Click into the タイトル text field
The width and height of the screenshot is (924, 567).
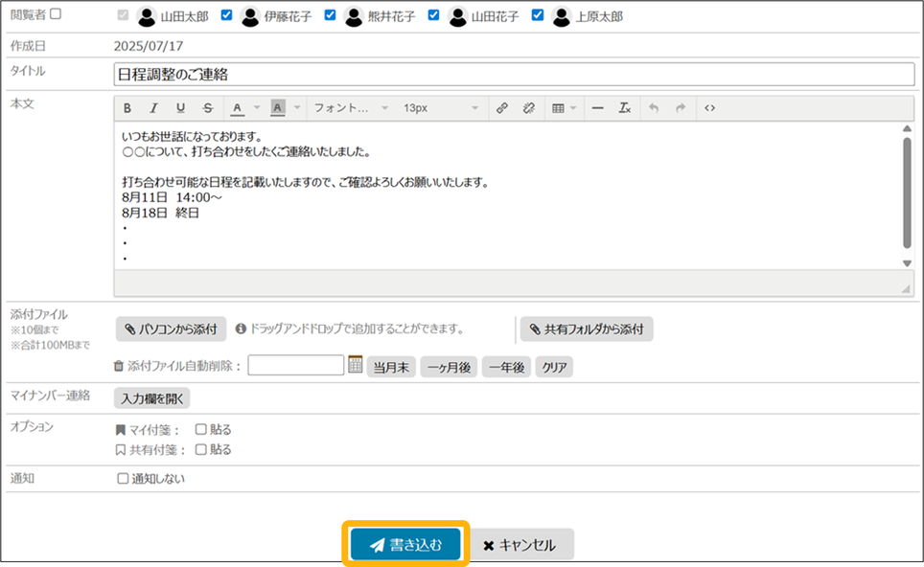[x=513, y=74]
